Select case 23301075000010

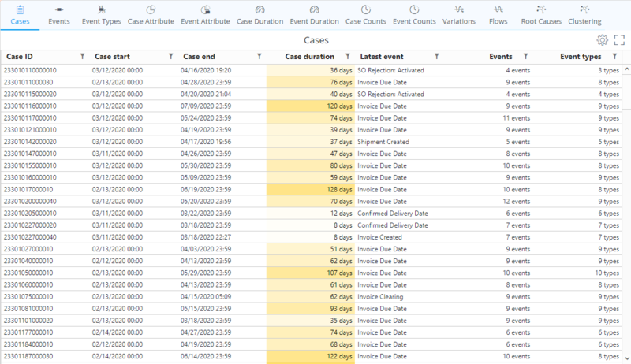(x=28, y=297)
